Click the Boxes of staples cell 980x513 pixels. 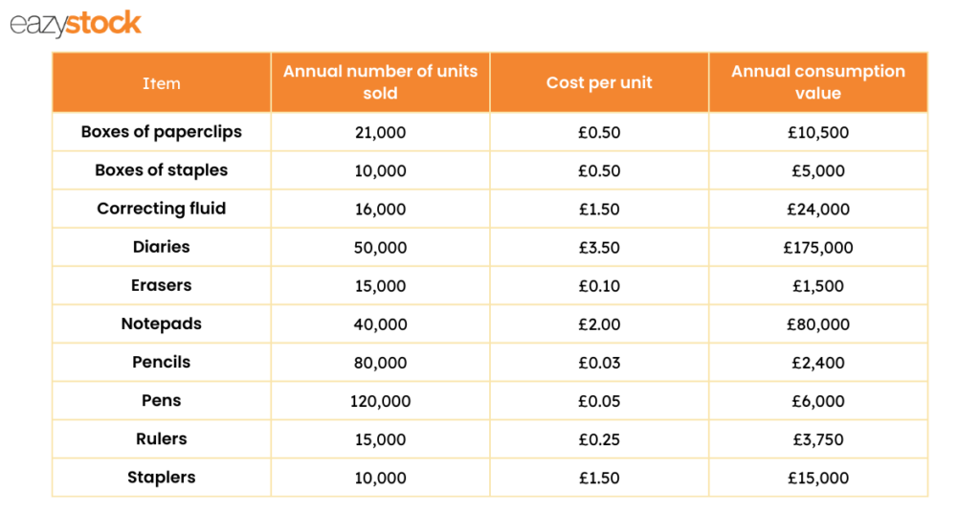click(161, 170)
